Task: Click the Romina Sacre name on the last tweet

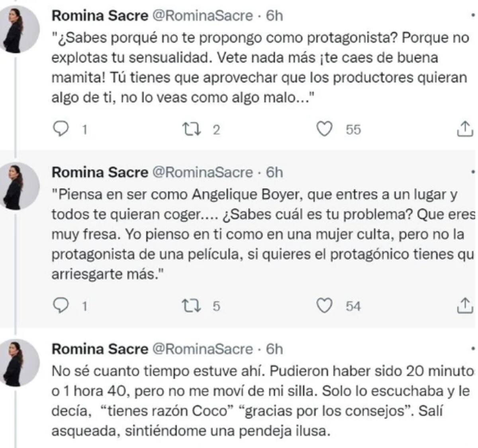Action: click(100, 349)
